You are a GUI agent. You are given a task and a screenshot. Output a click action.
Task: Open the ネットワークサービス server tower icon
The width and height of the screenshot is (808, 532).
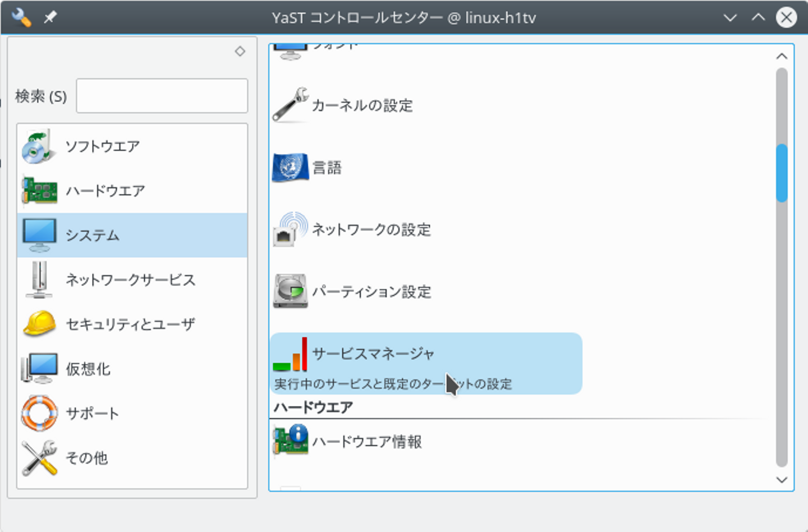coord(39,280)
